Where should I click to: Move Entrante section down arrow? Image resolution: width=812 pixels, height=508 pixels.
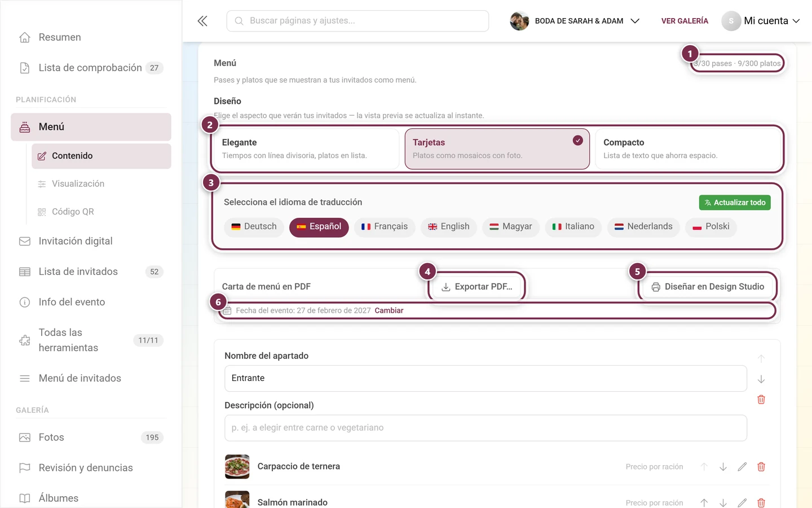[x=761, y=379]
